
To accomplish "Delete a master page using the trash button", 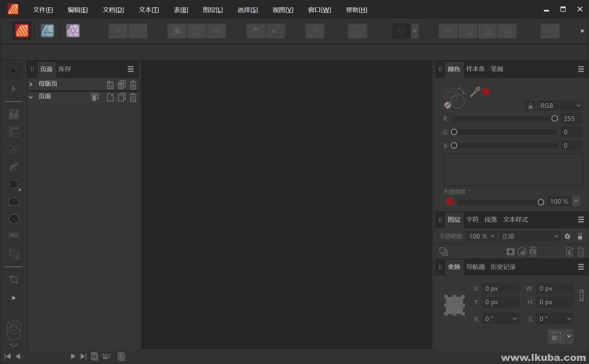I will tap(133, 85).
